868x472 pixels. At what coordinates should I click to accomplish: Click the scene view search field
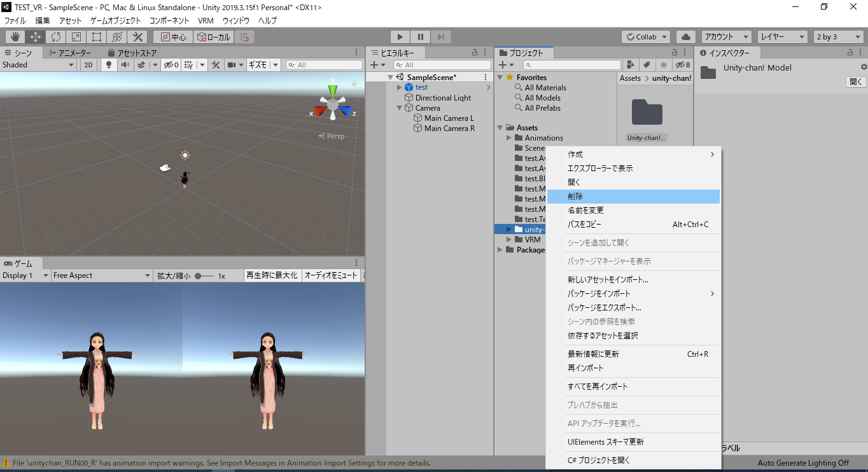coord(324,65)
